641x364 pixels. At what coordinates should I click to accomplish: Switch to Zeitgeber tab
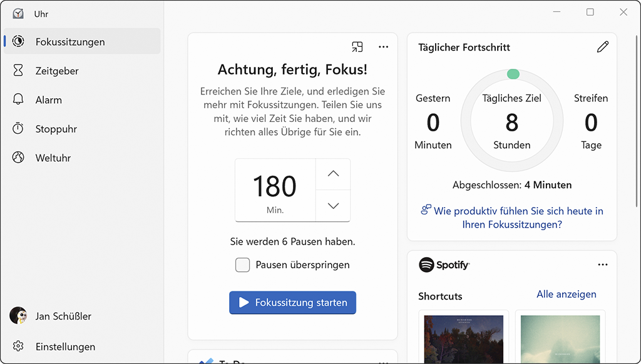coord(56,71)
